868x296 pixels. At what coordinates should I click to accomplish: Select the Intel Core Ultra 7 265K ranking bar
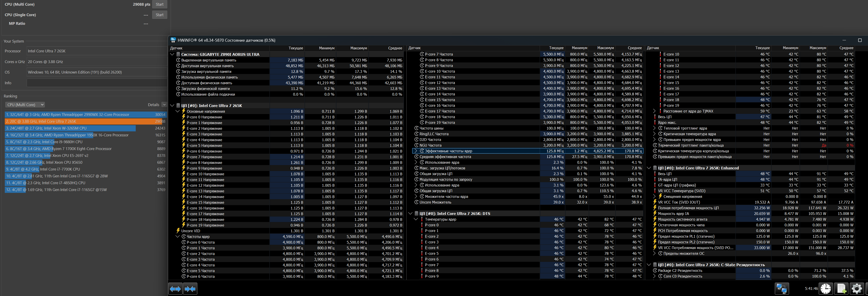click(81, 122)
